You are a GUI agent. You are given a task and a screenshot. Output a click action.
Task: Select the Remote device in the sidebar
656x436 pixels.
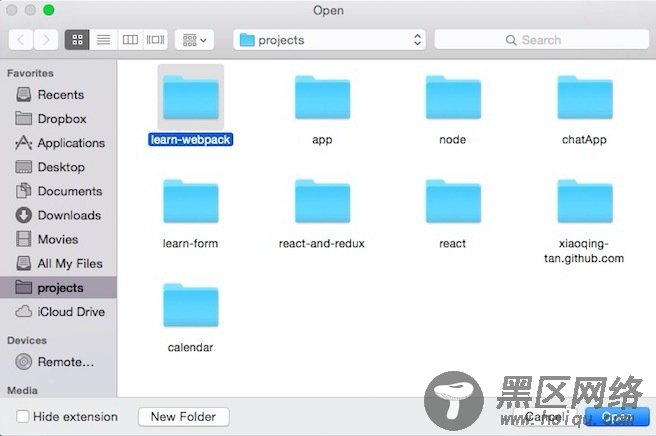click(59, 362)
